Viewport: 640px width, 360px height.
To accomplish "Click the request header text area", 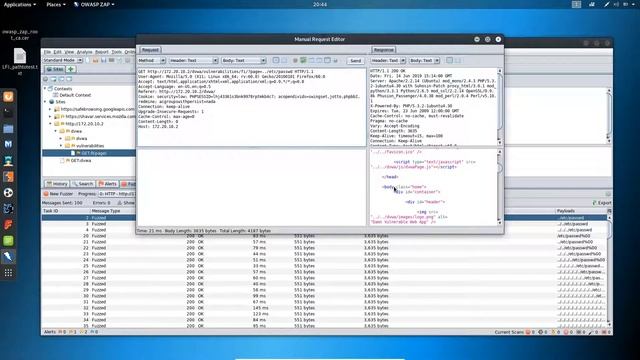I will click(251, 107).
